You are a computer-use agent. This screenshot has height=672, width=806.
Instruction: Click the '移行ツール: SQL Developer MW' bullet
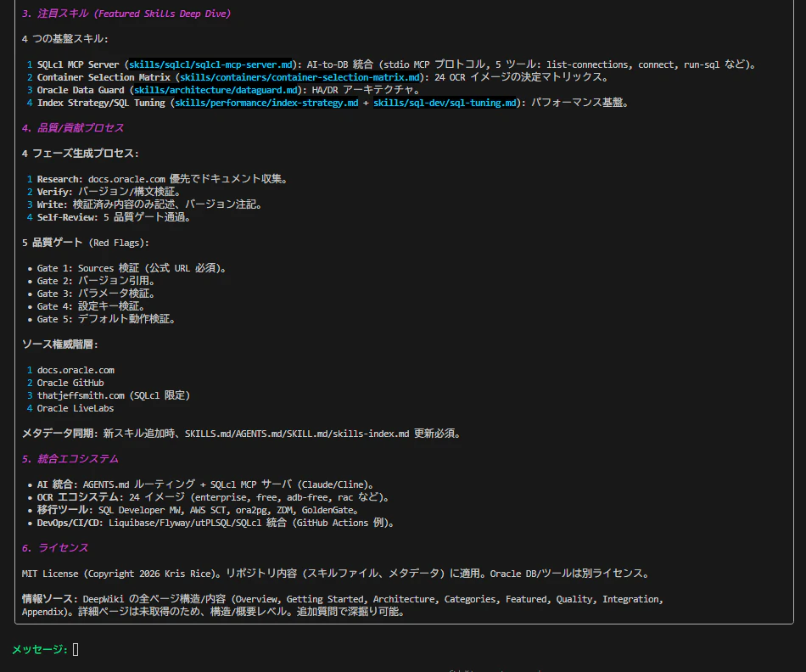[x=194, y=510]
